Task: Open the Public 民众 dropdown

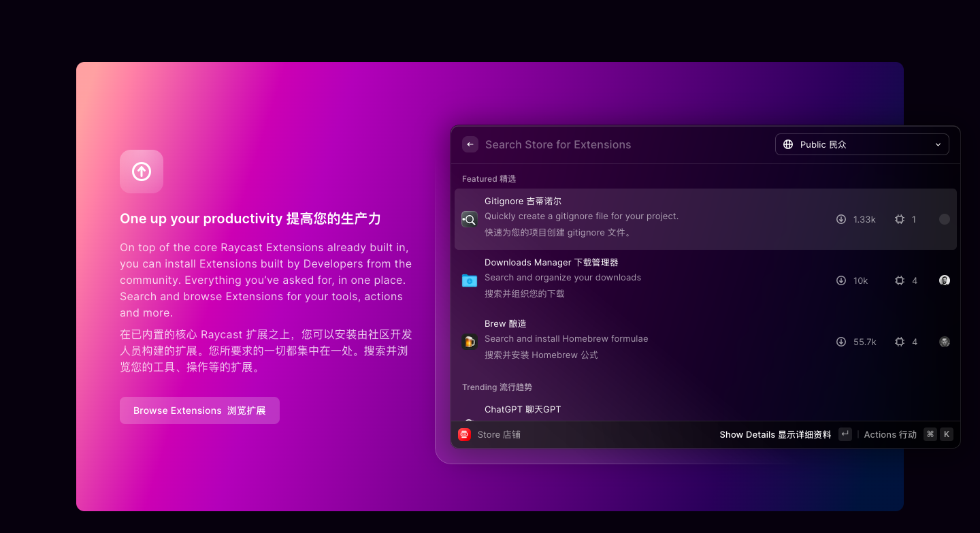Action: coord(862,144)
